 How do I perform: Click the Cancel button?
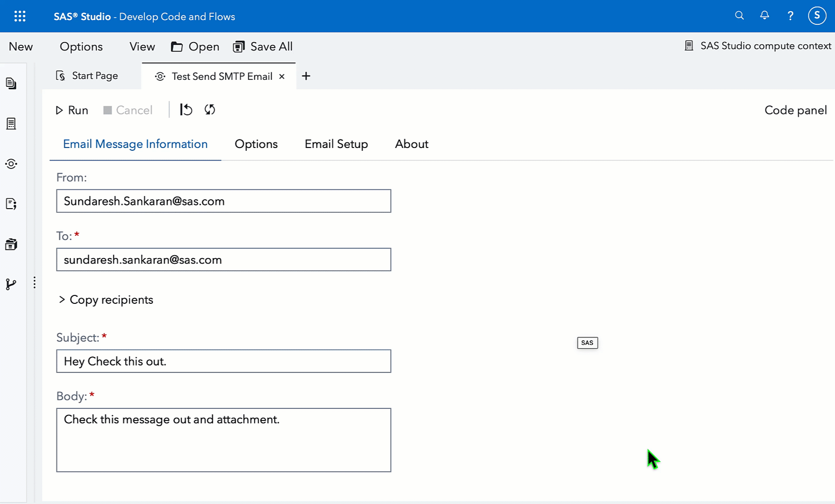pyautogui.click(x=128, y=110)
